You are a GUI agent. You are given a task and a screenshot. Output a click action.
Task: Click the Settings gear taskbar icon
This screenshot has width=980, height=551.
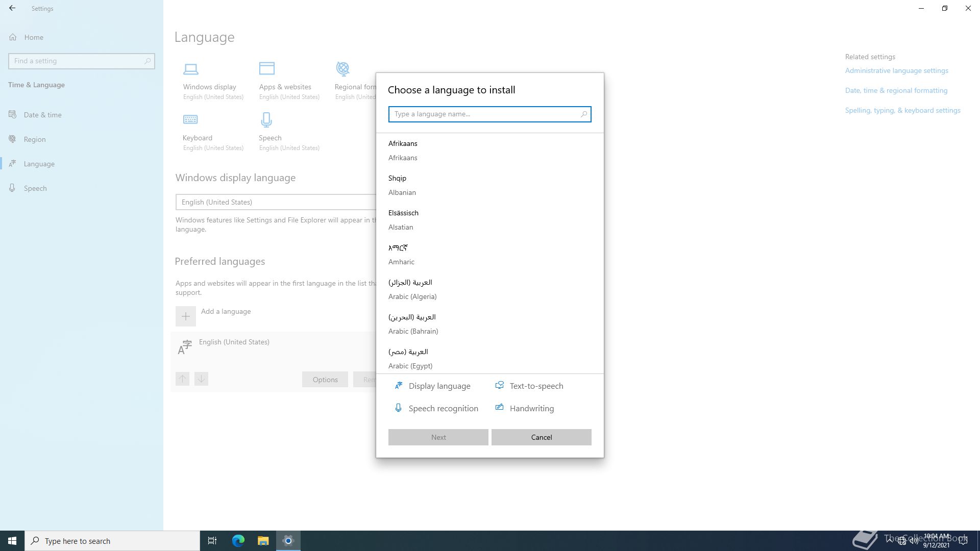coord(288,541)
